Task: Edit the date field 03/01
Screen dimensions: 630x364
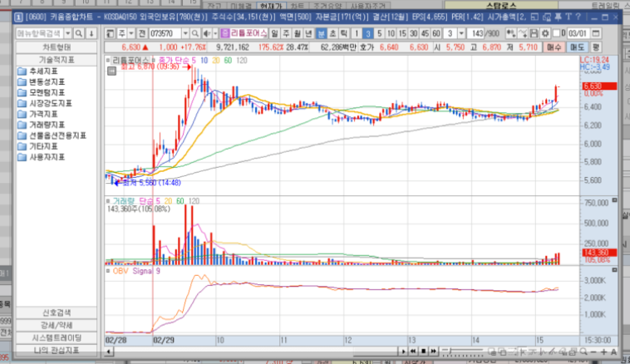Action: pyautogui.click(x=578, y=33)
